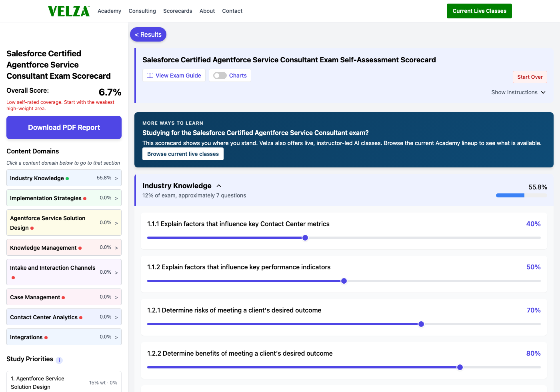Click the 70% value for objective 1.2.1

[534, 310]
